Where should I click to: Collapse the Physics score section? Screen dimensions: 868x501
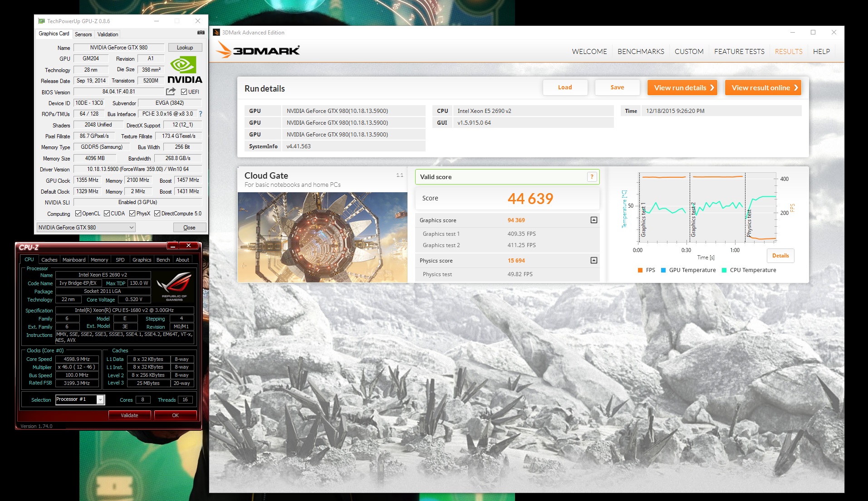[593, 260]
